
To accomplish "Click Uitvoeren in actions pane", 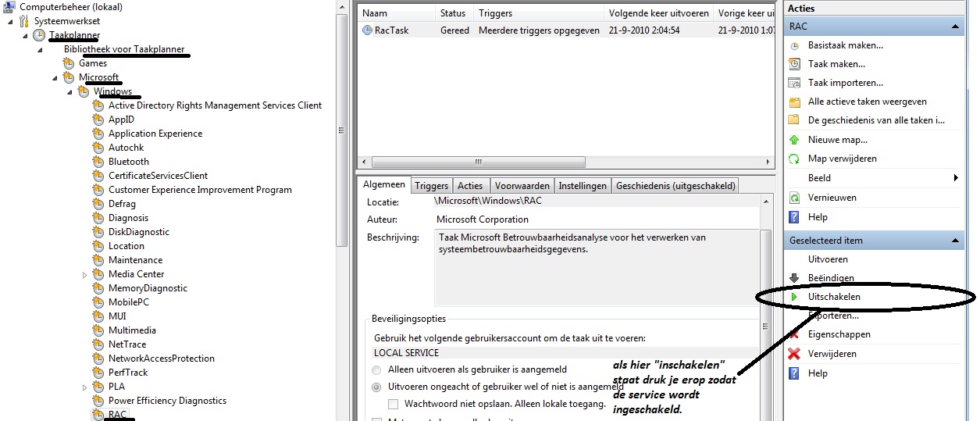I will pos(828,259).
